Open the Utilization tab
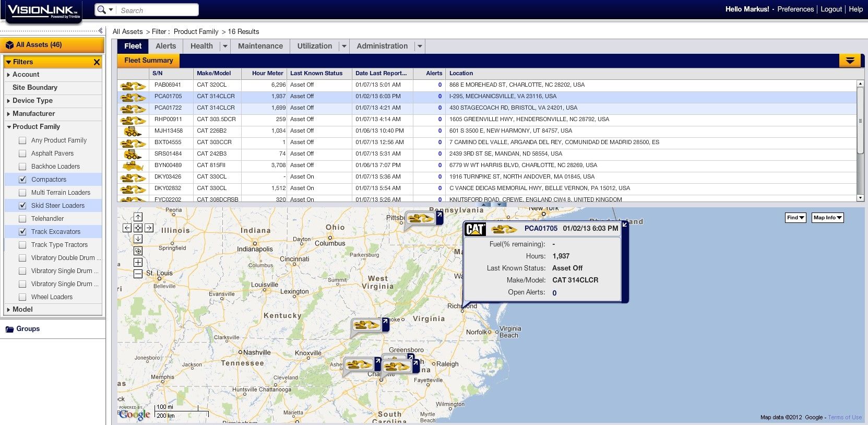 (x=315, y=46)
